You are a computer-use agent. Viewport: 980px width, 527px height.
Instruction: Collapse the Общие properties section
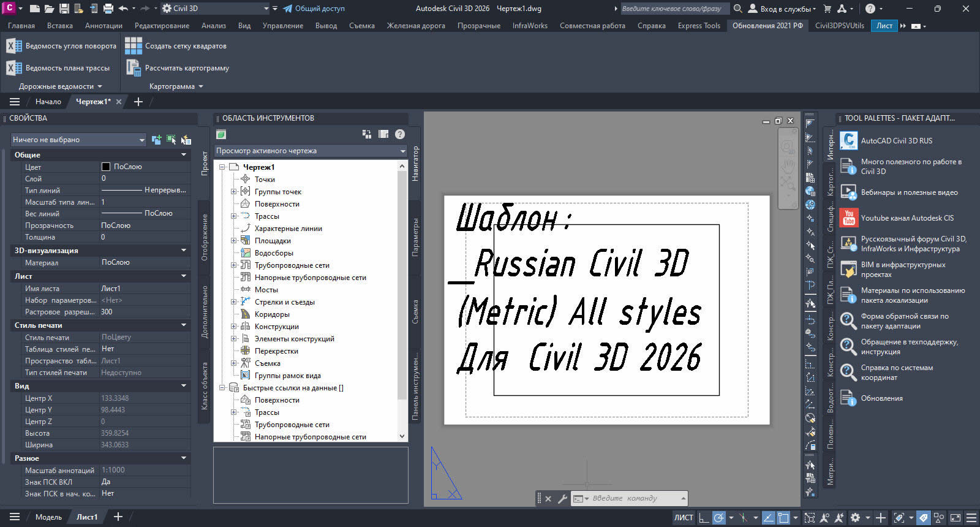[184, 155]
